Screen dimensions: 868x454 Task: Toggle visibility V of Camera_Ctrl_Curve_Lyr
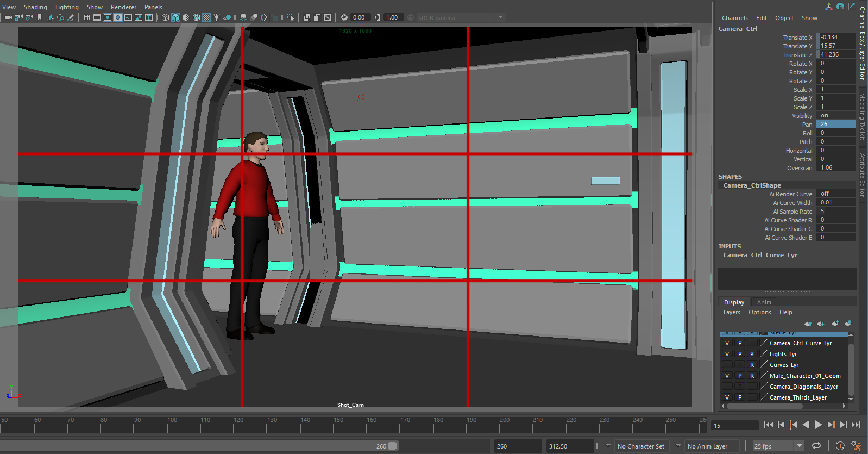click(727, 343)
